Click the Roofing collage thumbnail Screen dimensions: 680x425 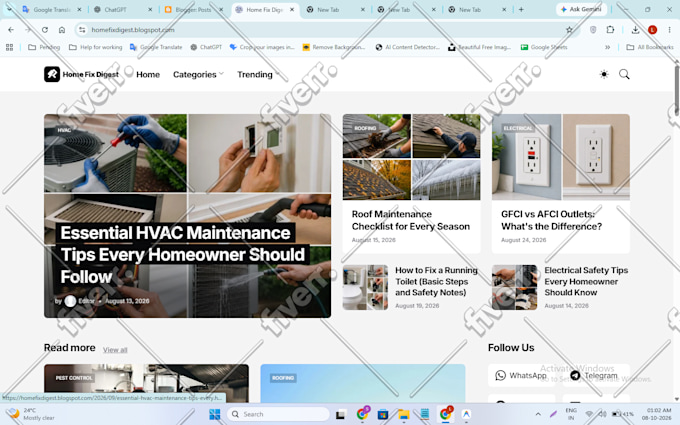tap(412, 157)
